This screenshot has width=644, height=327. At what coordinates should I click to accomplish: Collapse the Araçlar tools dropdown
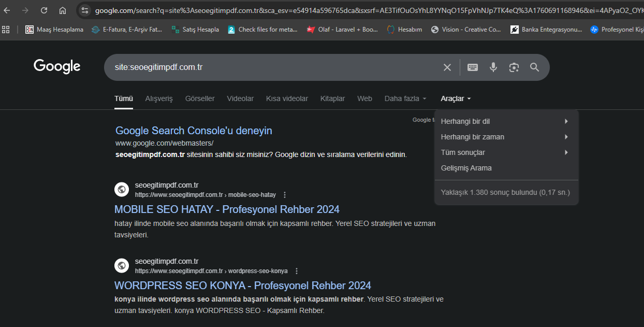456,98
